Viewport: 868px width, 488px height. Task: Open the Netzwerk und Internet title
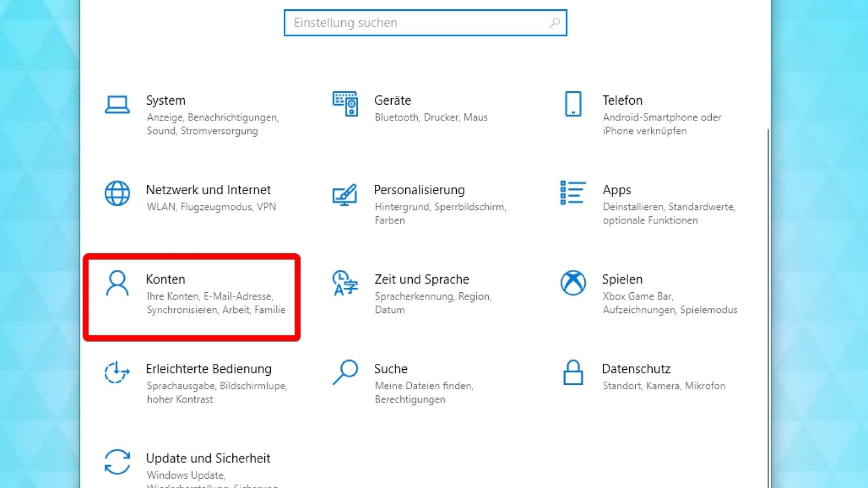208,190
